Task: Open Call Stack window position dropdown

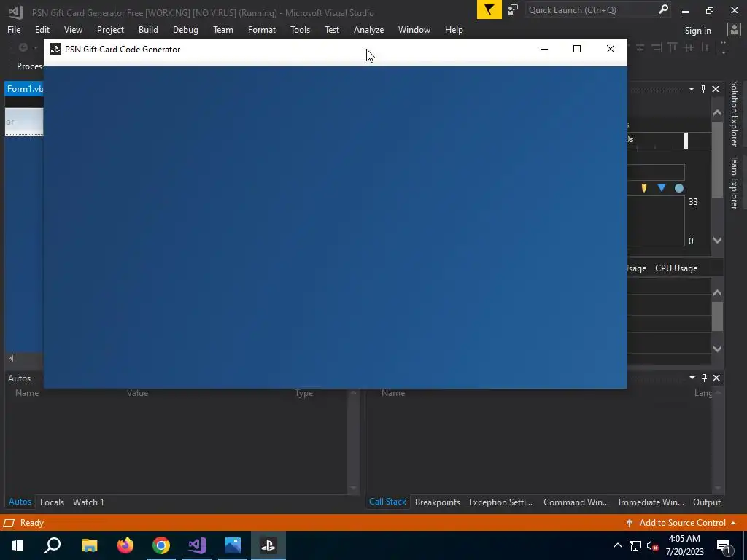Action: [692, 378]
